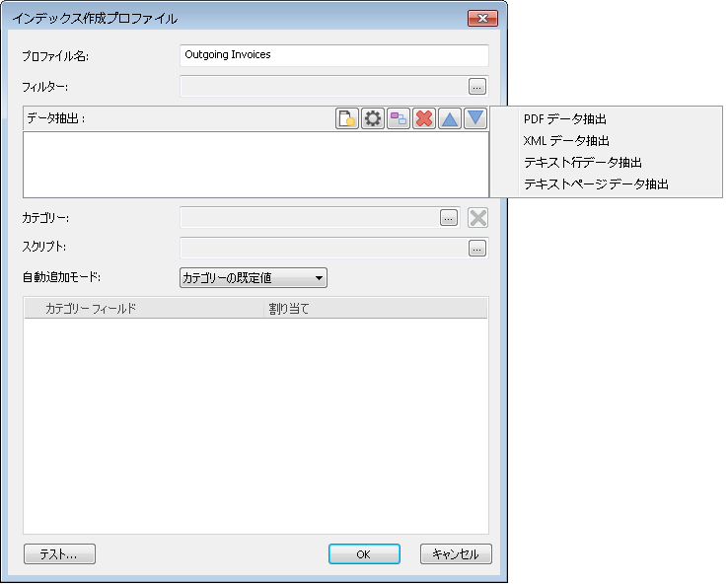This screenshot has width=728, height=586.
Task: Click the 割り当て column header
Action: point(376,309)
